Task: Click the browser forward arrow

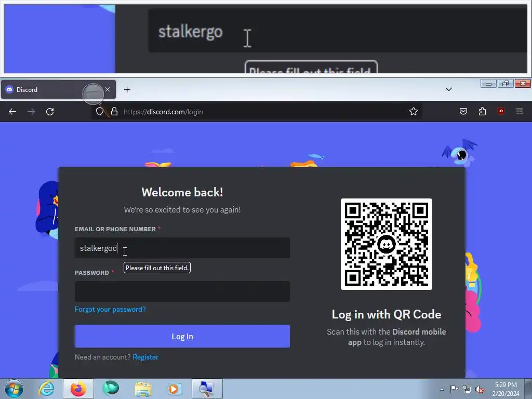Action: click(31, 112)
